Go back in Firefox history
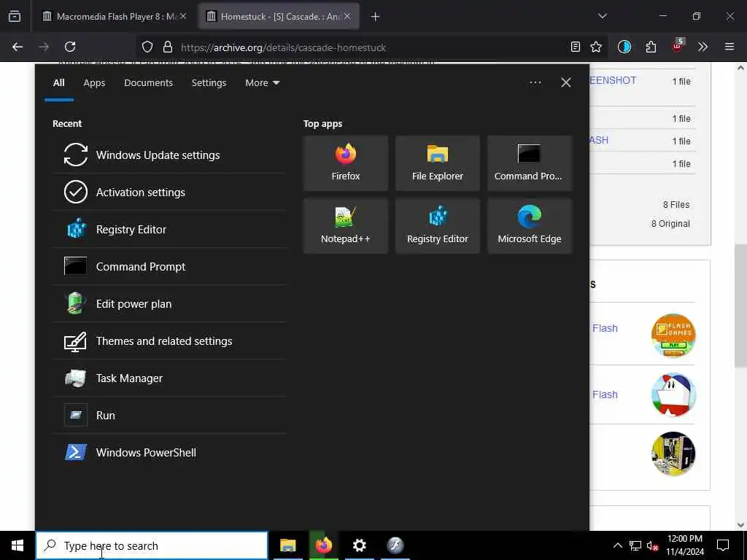The image size is (747, 560). (x=18, y=47)
